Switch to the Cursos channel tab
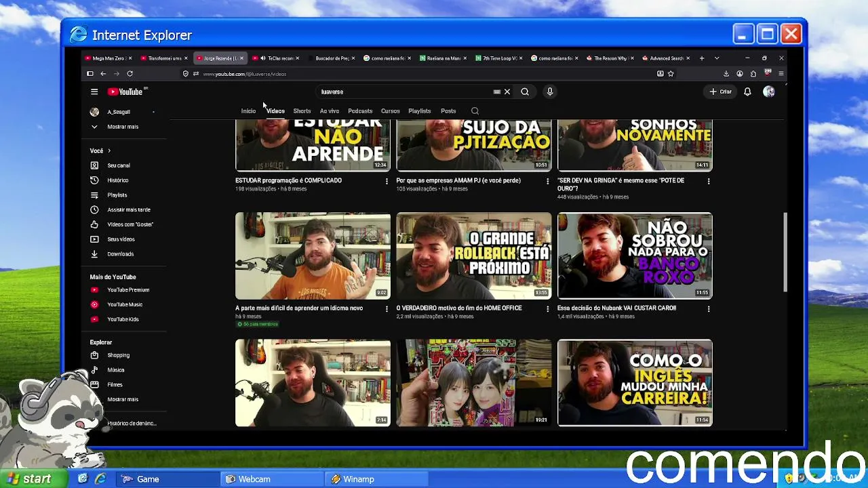This screenshot has height=488, width=868. [x=391, y=111]
